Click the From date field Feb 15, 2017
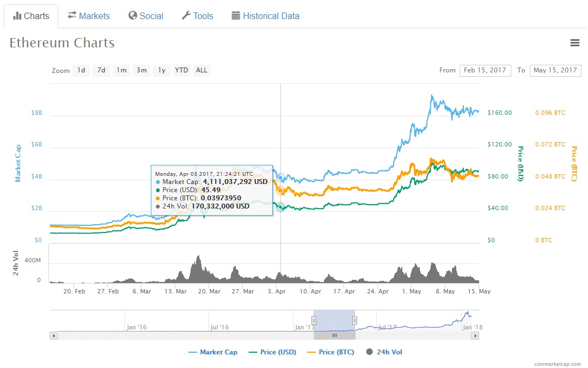 point(485,71)
